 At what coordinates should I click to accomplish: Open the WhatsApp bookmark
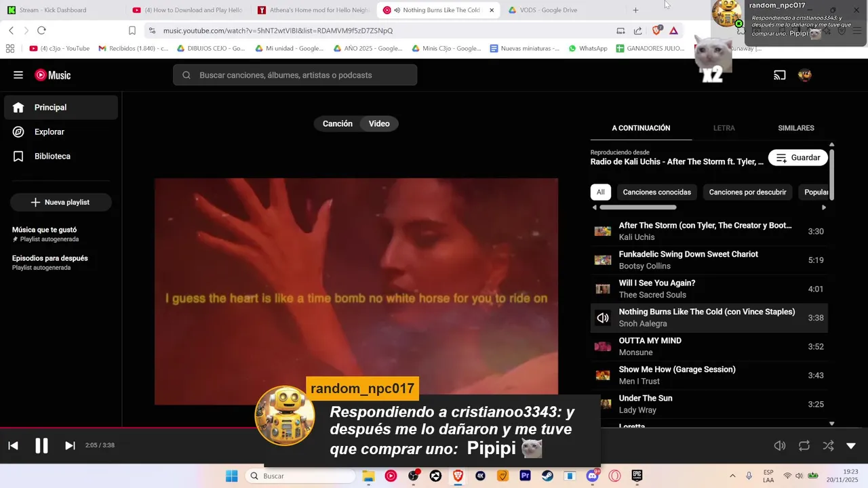[x=588, y=49]
